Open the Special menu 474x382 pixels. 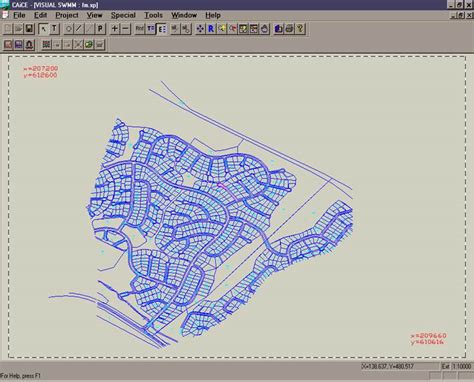[123, 15]
